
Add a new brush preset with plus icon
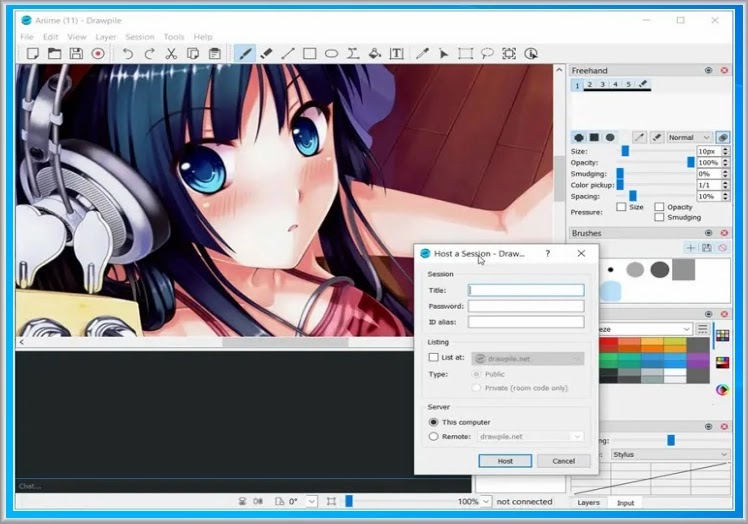coord(690,247)
